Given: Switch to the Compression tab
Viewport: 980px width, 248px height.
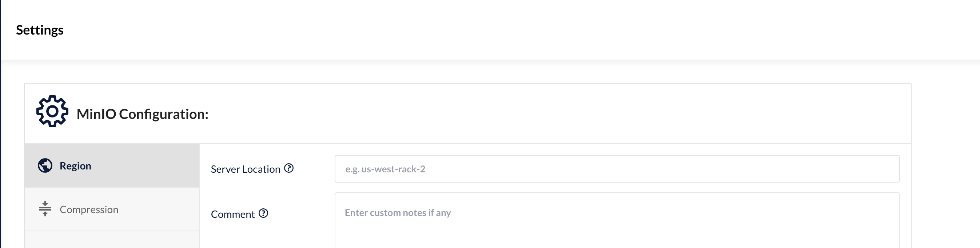Looking at the screenshot, I should tap(112, 209).
